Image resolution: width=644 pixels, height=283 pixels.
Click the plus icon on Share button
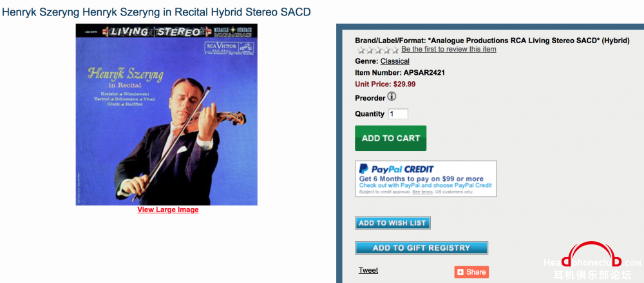tap(460, 272)
